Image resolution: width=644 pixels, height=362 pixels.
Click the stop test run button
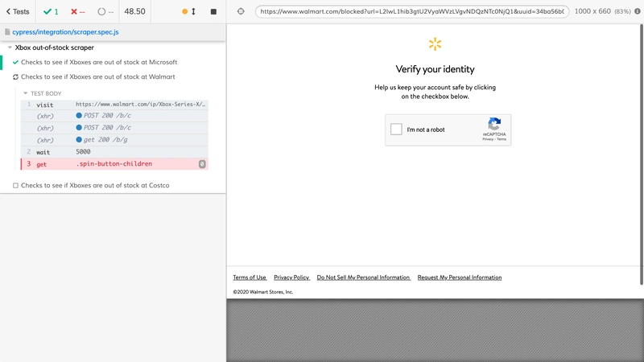[213, 12]
